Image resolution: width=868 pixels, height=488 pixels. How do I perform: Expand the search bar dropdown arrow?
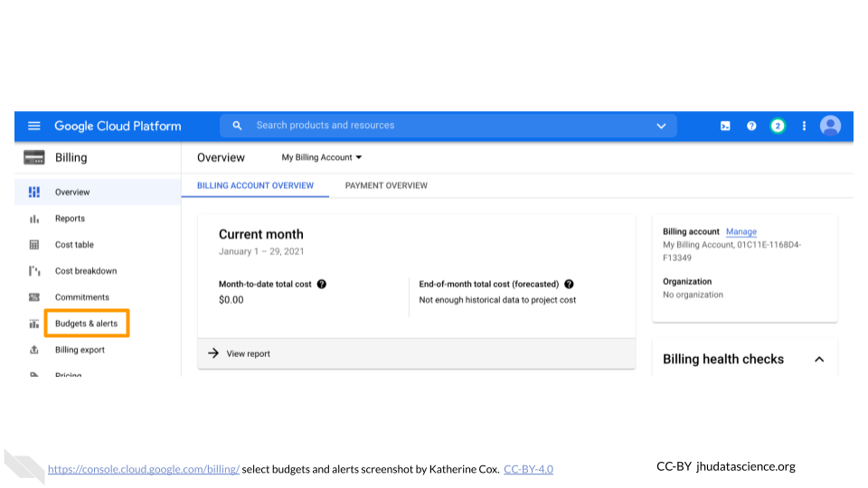tap(661, 127)
